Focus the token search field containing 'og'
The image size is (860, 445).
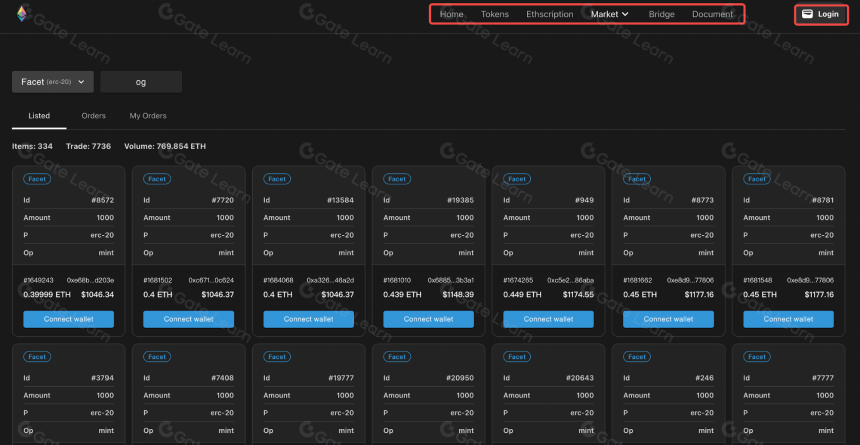141,82
